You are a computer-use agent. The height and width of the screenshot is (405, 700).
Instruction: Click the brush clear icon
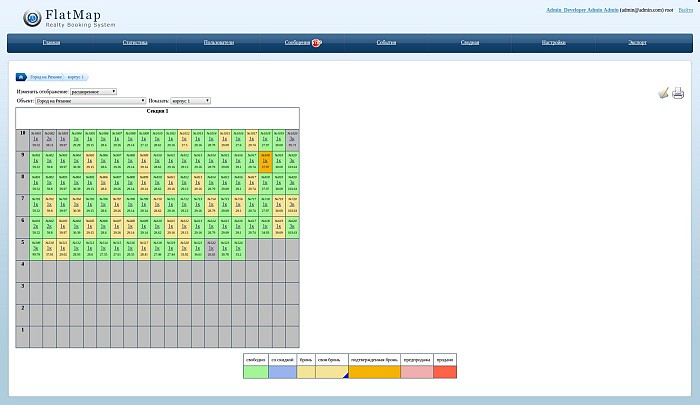(x=662, y=94)
